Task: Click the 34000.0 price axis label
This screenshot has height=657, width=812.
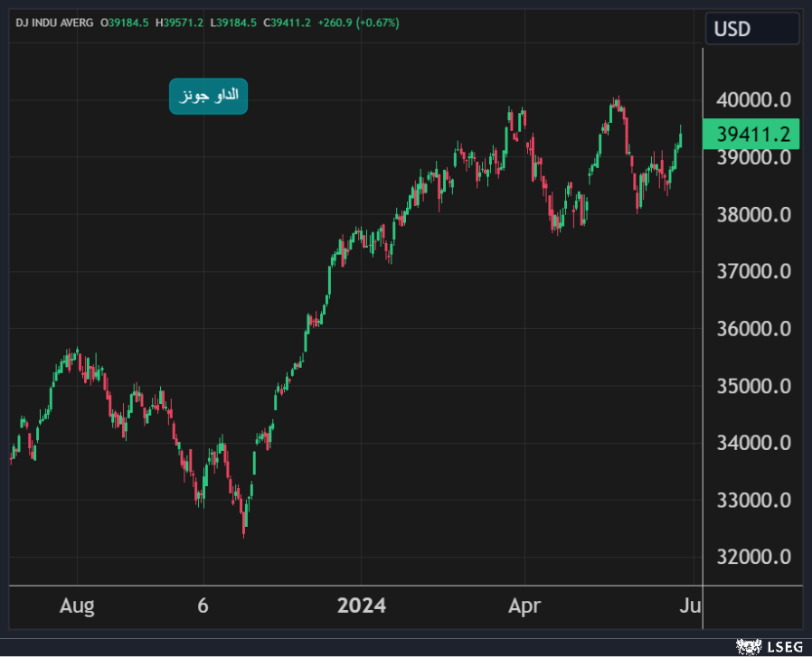Action: 754,443
